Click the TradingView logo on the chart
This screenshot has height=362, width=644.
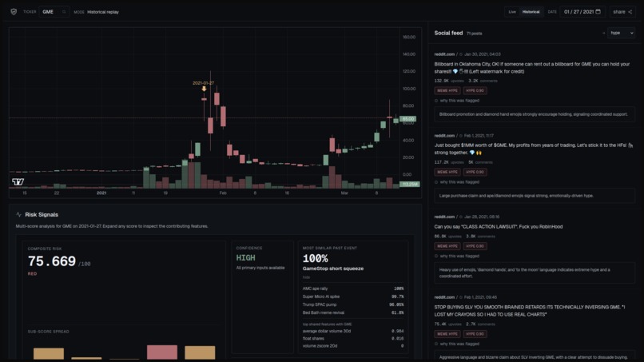click(x=18, y=181)
